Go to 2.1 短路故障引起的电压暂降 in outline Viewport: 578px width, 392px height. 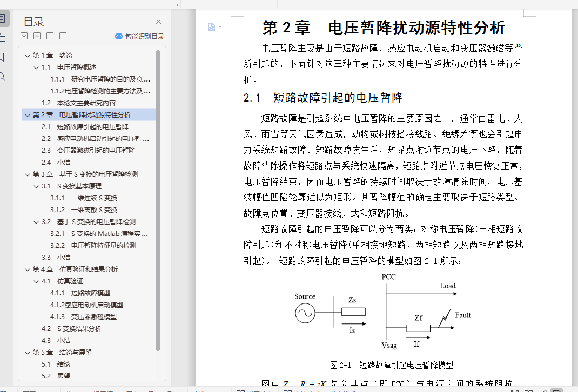click(x=85, y=127)
